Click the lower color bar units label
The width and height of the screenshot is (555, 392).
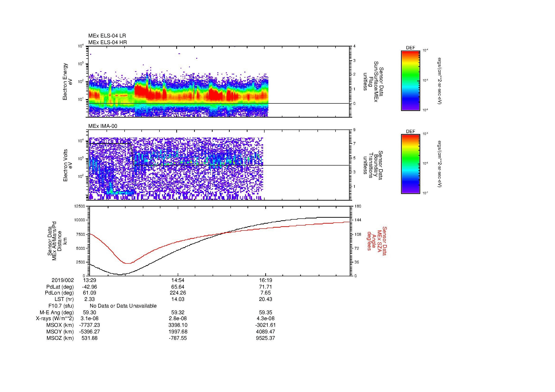pos(440,164)
